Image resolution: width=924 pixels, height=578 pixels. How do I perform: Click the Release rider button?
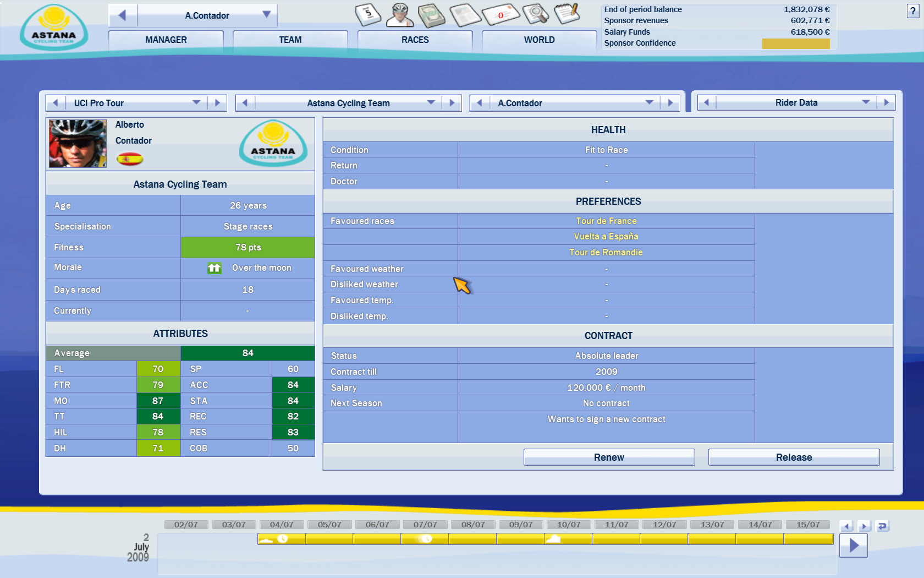[794, 457]
